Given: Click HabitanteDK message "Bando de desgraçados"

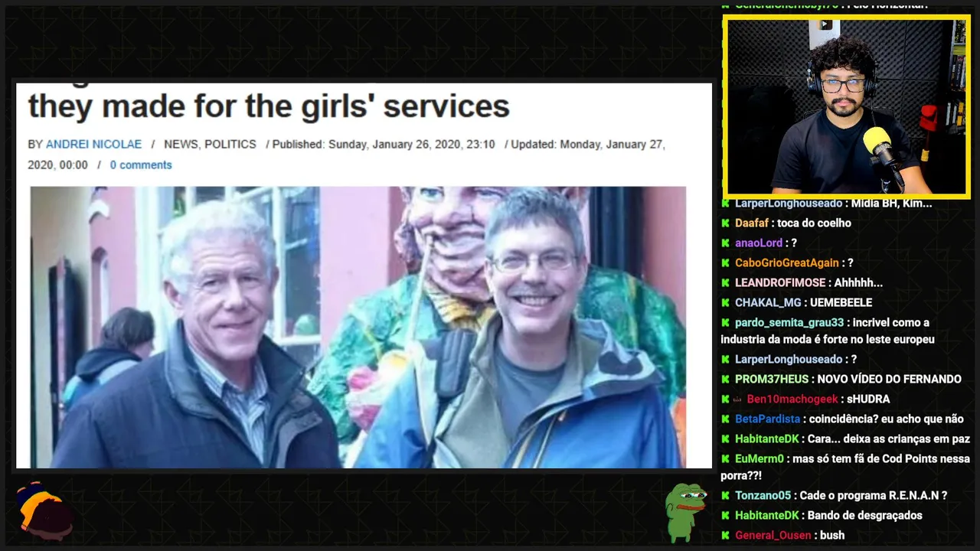Looking at the screenshot, I should pos(865,516).
